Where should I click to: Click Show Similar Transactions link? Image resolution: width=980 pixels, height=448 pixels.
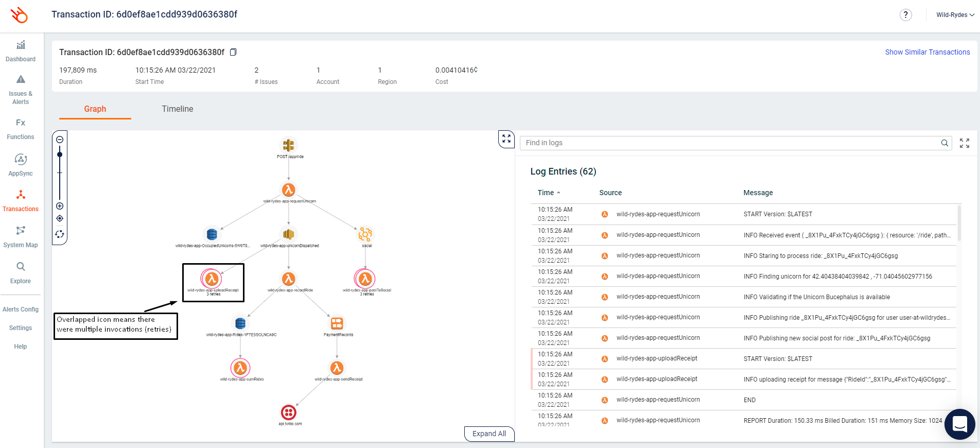(x=927, y=52)
